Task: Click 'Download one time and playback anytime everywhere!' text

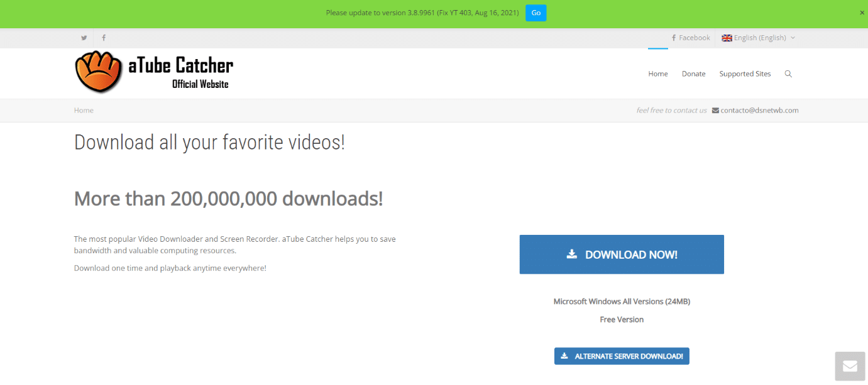Action: tap(170, 268)
